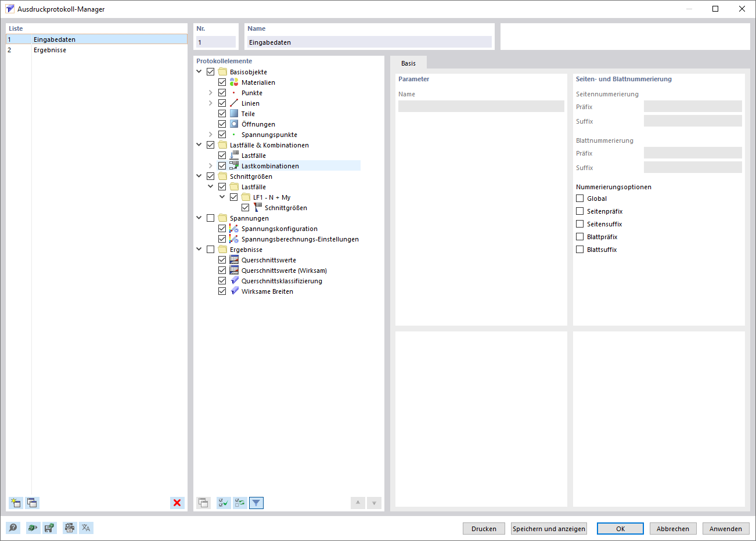The width and height of the screenshot is (756, 541).
Task: Click Speichern und anzeigen
Action: click(x=549, y=529)
